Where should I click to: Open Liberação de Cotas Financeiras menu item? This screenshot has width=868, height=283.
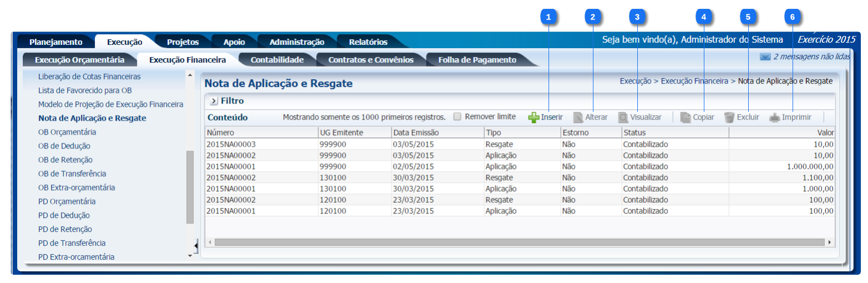point(89,76)
